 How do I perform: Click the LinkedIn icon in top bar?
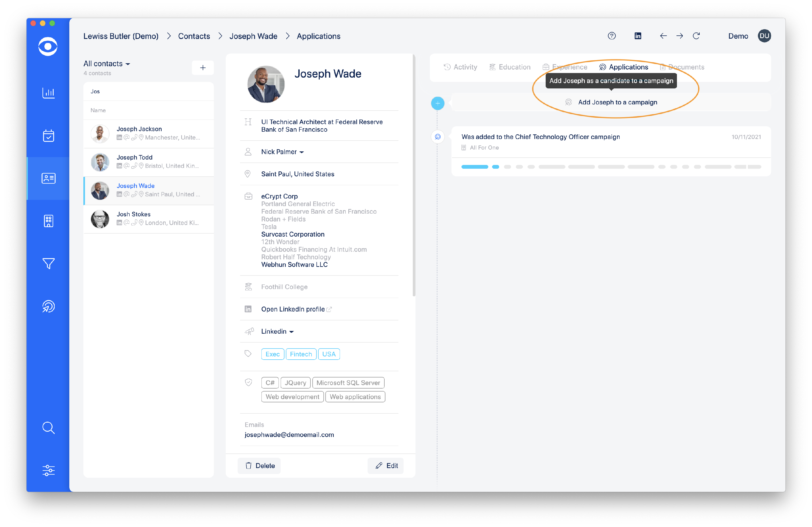(638, 36)
